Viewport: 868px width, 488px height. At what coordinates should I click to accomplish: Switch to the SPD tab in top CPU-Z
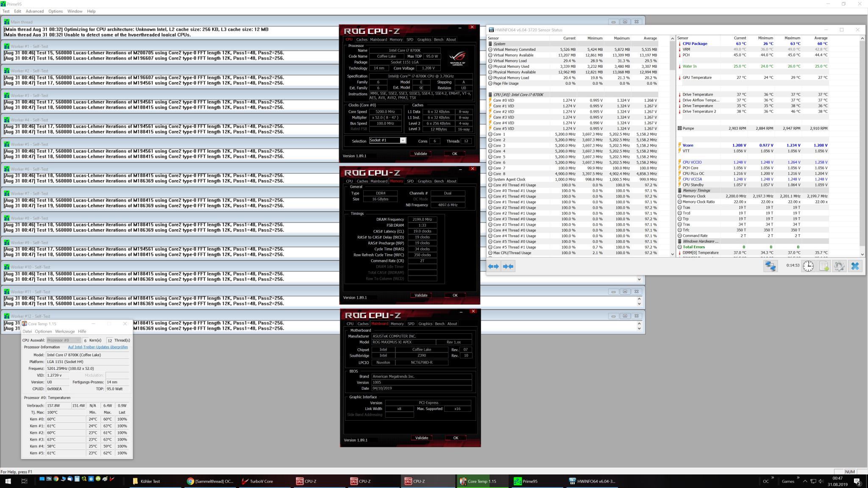pyautogui.click(x=409, y=39)
